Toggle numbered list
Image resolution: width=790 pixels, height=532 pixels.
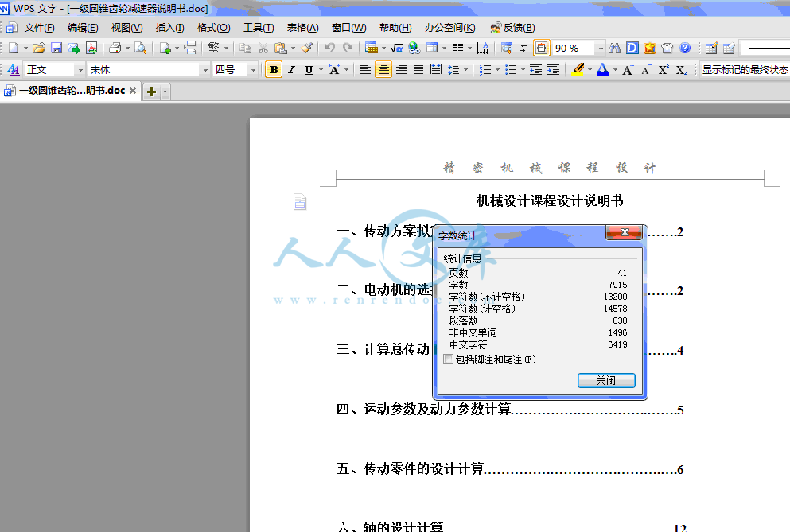click(x=485, y=69)
